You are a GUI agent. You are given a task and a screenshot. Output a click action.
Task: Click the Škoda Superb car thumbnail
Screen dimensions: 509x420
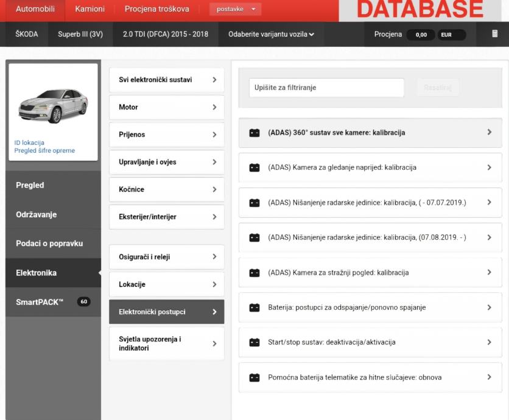tap(53, 106)
